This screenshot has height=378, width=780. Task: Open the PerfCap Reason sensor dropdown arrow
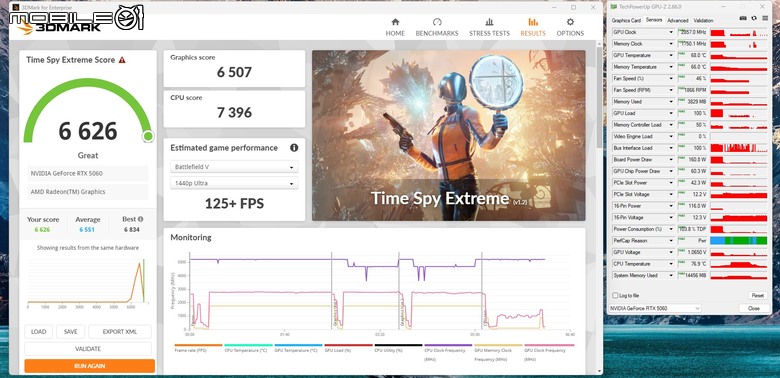coord(671,241)
